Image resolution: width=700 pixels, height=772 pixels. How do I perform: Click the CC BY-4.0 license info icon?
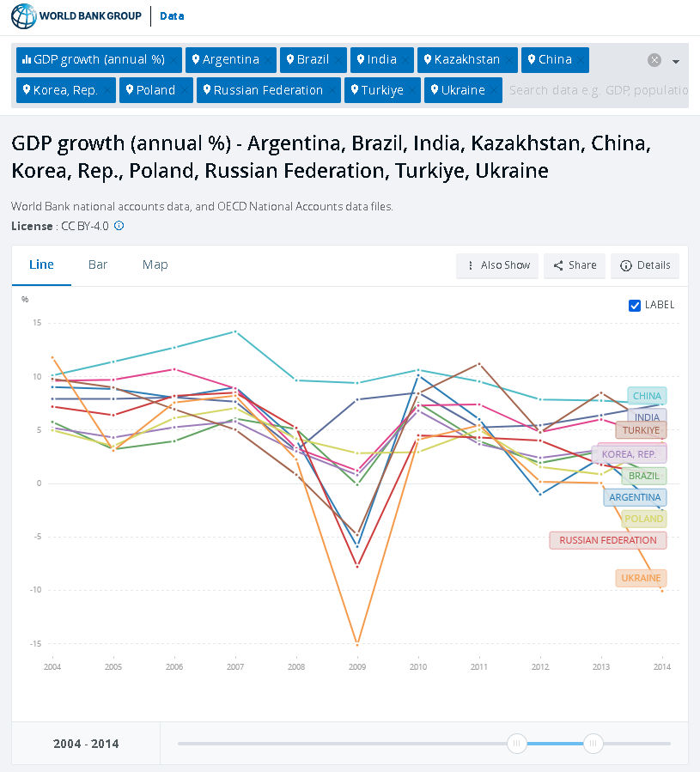119,226
